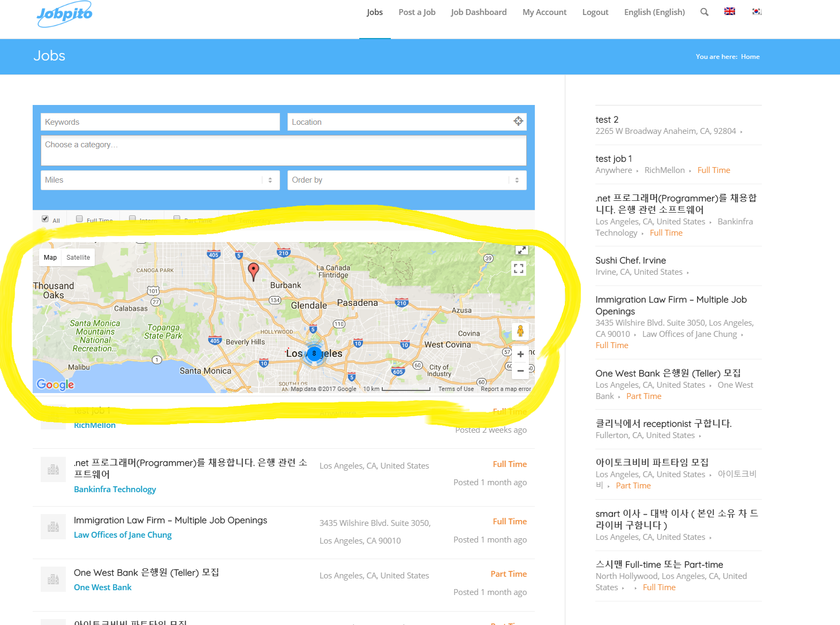Open sidebar 'Immigration Law Firm – Multiple Job Openings'

coord(671,305)
